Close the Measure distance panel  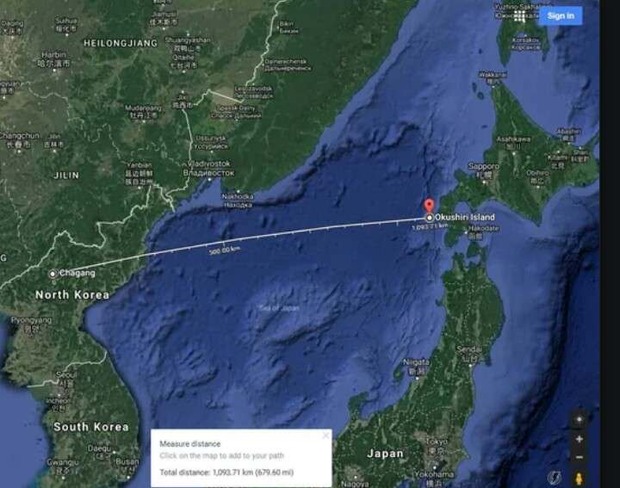325,435
